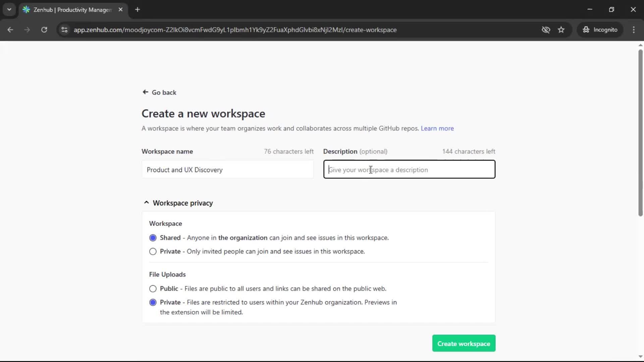
Task: Navigate forward in browser history
Action: point(27,29)
